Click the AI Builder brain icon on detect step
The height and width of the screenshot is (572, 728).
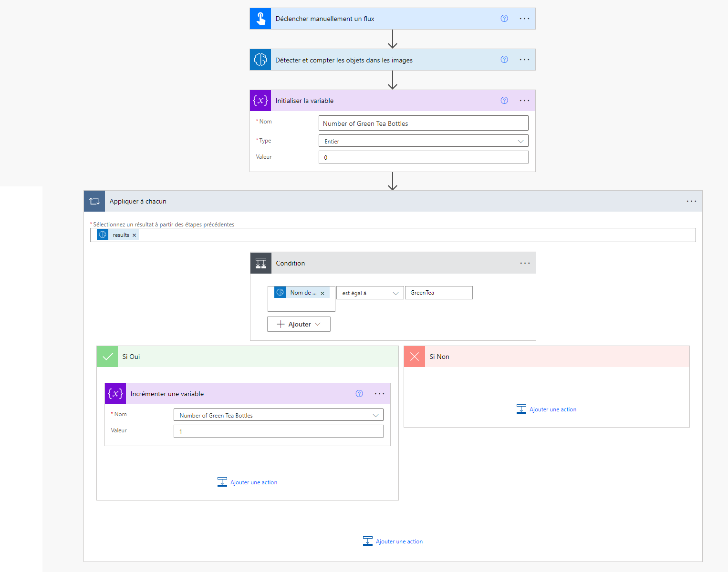tap(260, 60)
